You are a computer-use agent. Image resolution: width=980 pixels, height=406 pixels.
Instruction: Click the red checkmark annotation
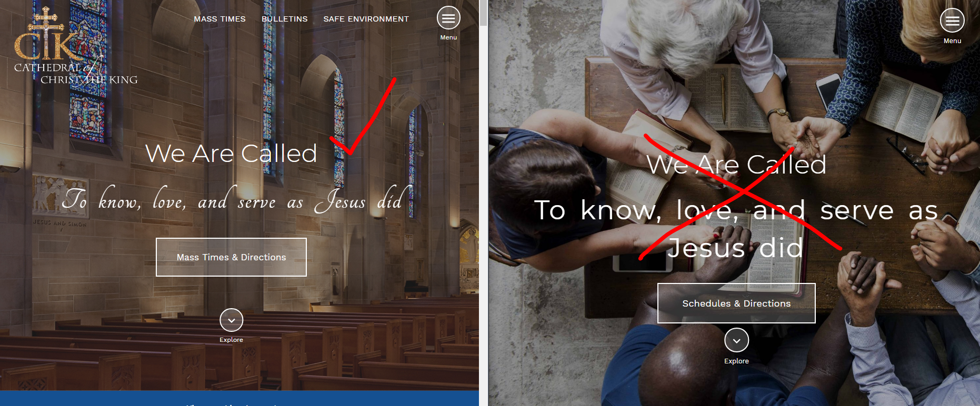[363, 116]
